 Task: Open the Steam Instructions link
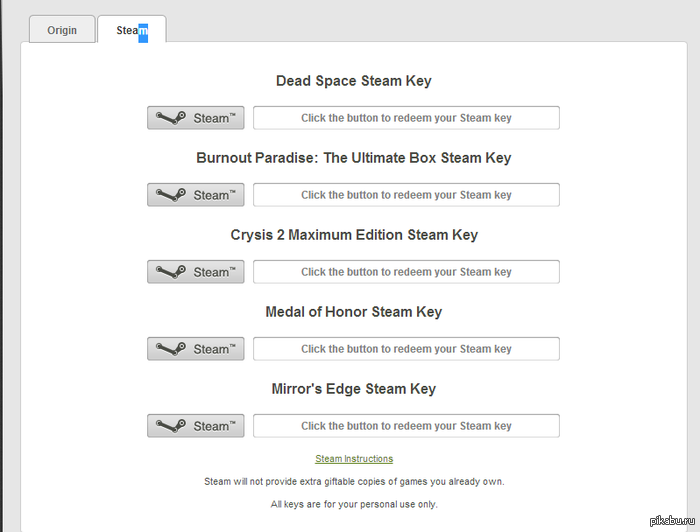coord(354,459)
